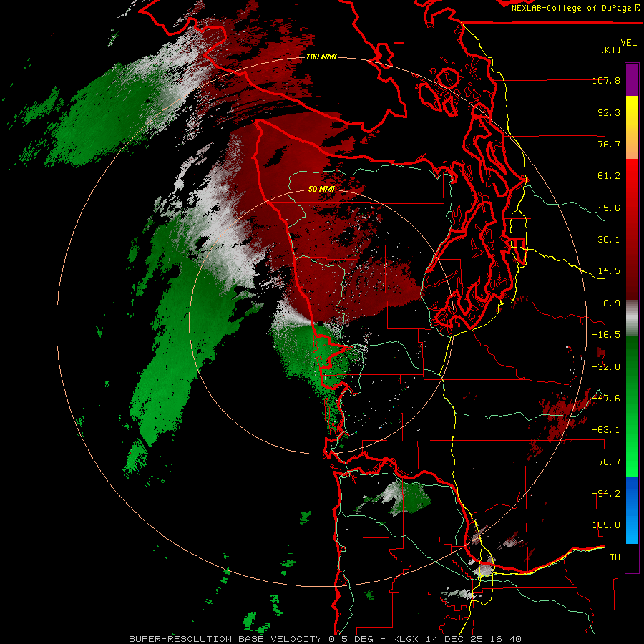Click the 45.6 velocity scale value
The image size is (644, 644).
click(x=609, y=208)
